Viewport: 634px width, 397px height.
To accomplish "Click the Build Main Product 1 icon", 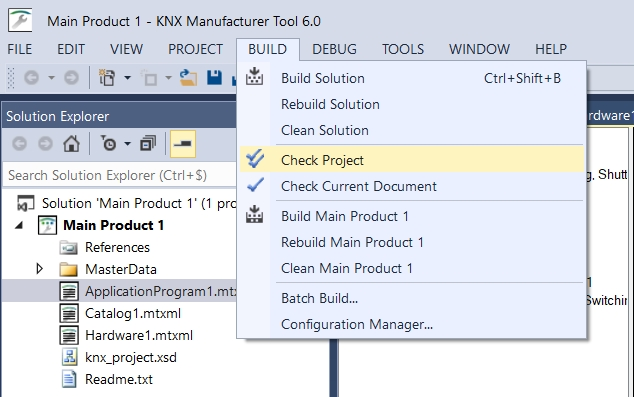I will click(x=254, y=215).
